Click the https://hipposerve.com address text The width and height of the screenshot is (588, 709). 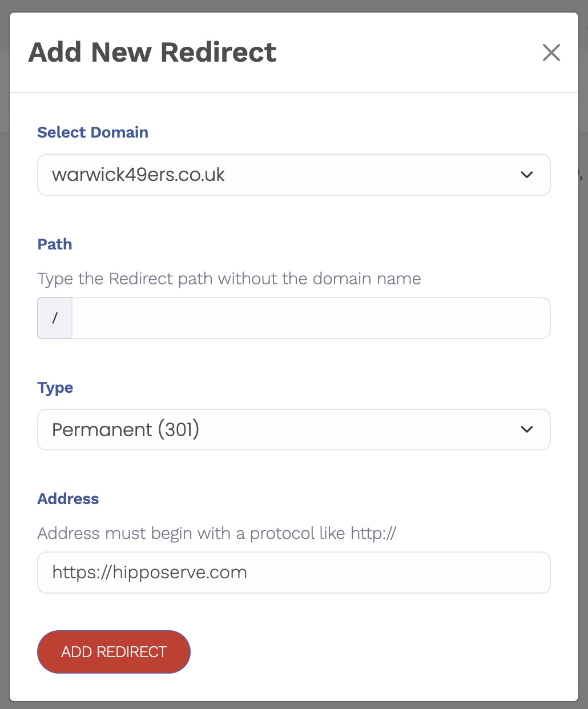point(150,573)
